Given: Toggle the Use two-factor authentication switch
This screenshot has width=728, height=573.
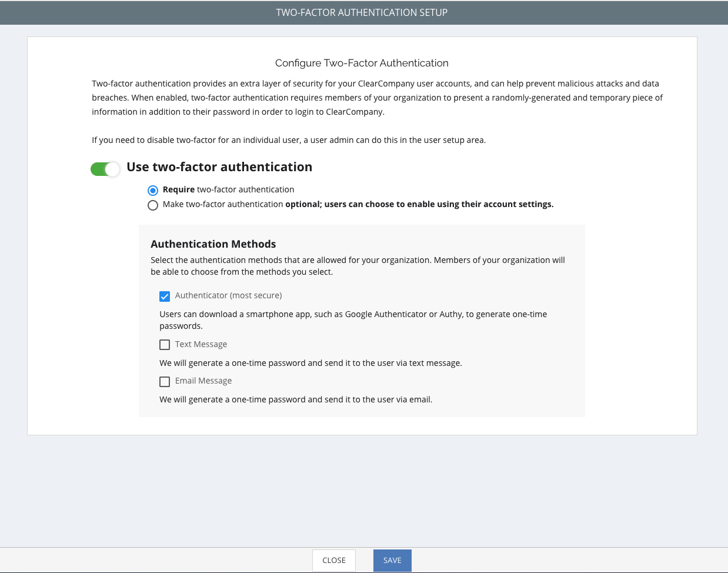Looking at the screenshot, I should tap(105, 169).
